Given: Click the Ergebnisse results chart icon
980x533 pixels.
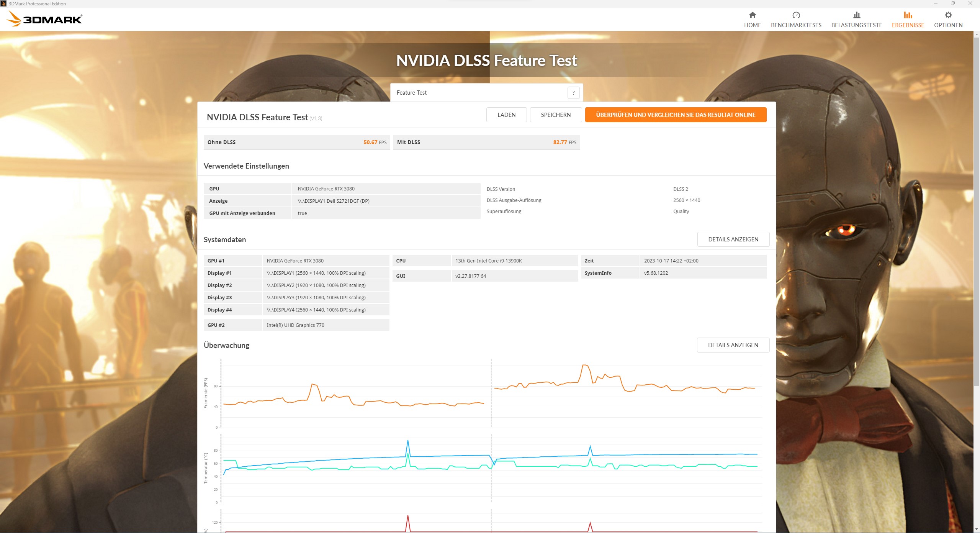Looking at the screenshot, I should tap(908, 15).
